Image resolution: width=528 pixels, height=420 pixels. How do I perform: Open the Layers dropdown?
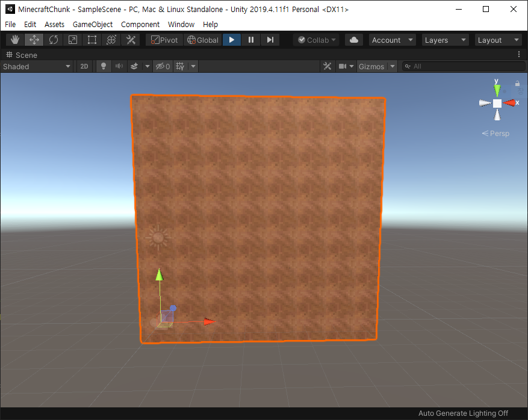coord(445,40)
